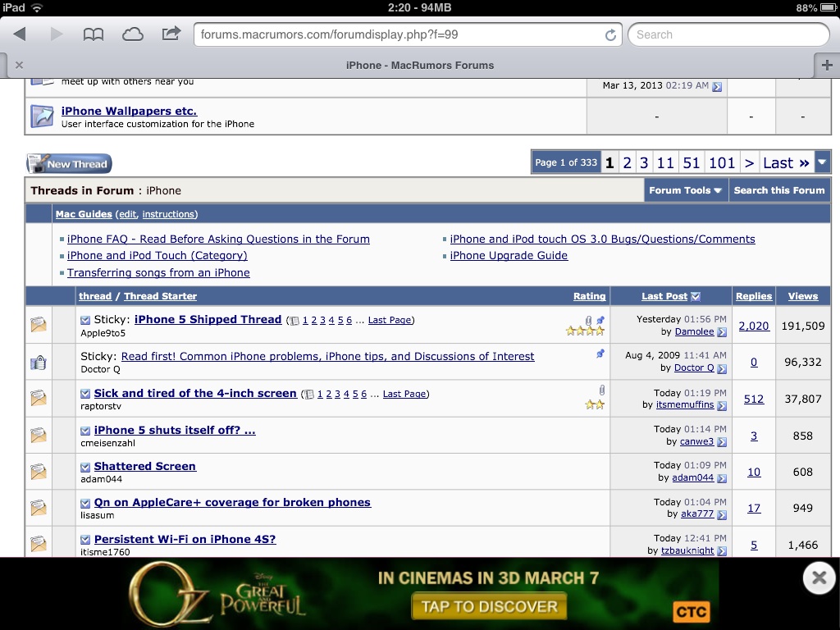Click the locked thread icon for Read first! row
Image resolution: width=840 pixels, height=630 pixels.
[x=39, y=362]
